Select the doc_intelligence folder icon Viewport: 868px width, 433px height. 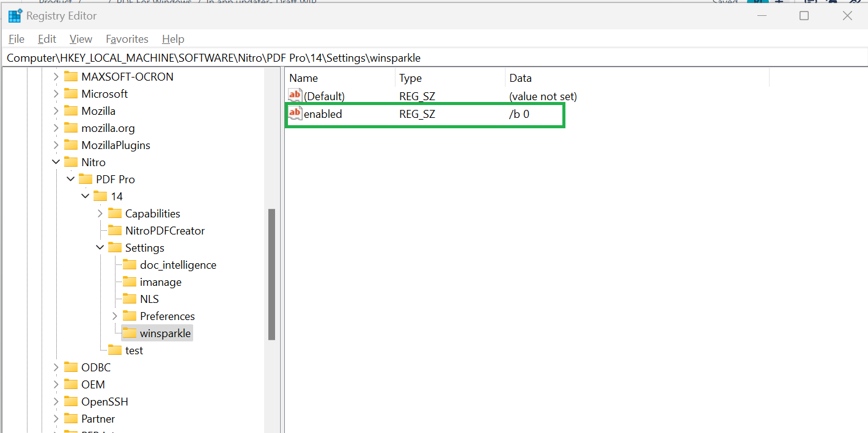tap(130, 265)
